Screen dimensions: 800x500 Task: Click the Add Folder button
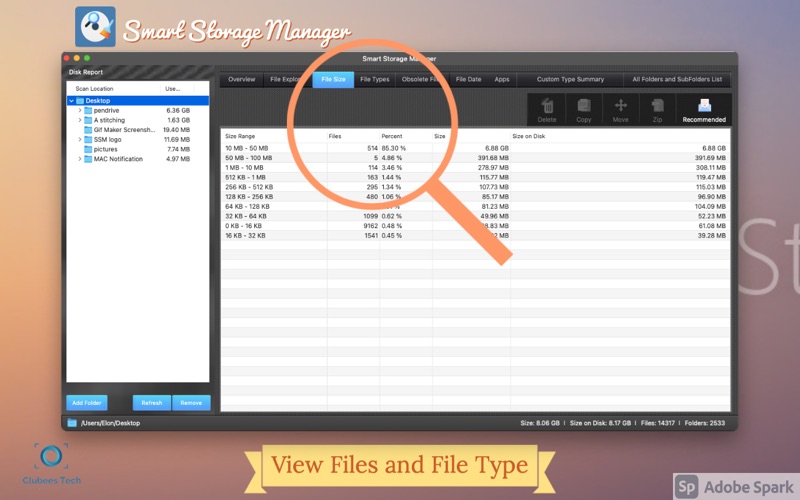tap(87, 403)
